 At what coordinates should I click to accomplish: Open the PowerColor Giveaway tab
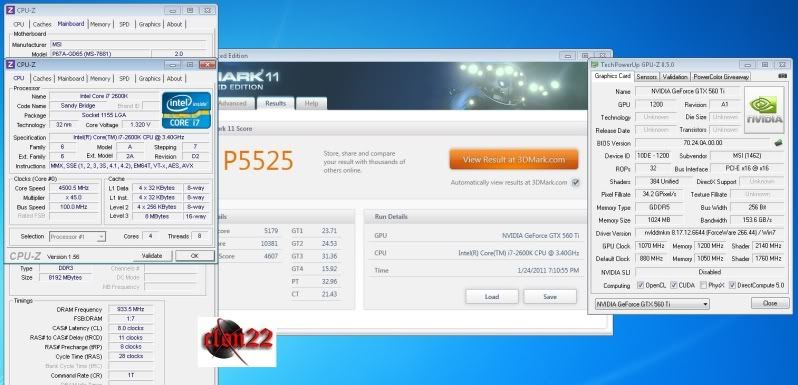(721, 77)
